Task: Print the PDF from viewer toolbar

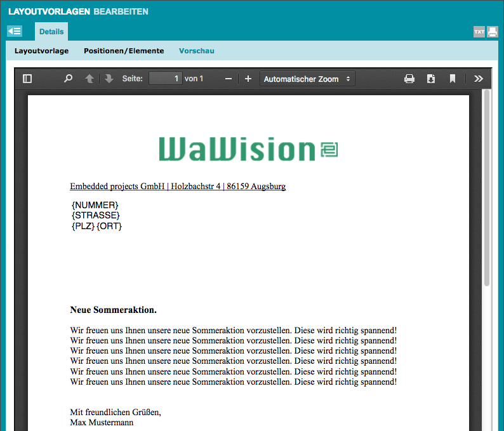Action: tap(409, 79)
